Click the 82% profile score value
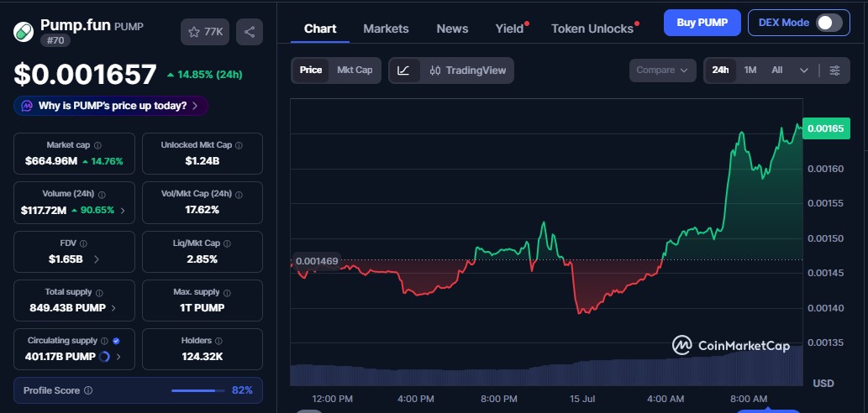The width and height of the screenshot is (868, 413). pos(243,390)
